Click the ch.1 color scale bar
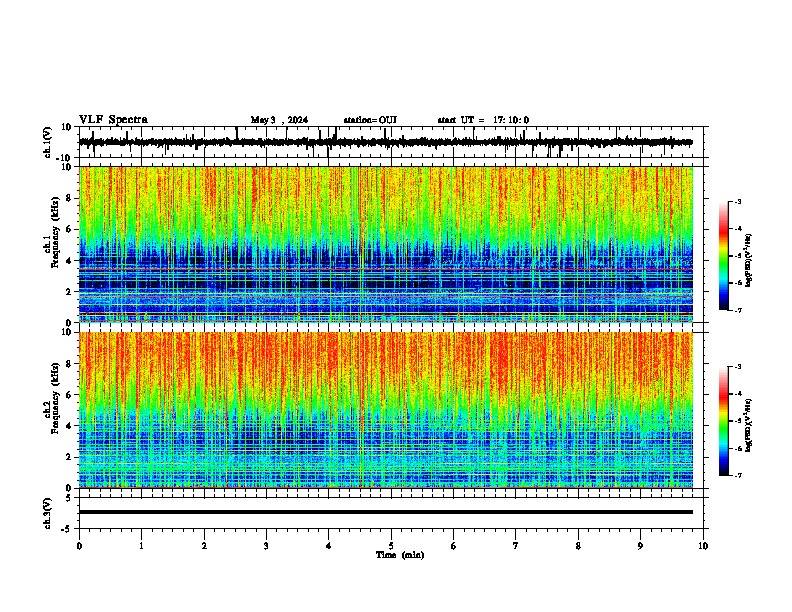This screenshot has height=612, width=792. 724,256
